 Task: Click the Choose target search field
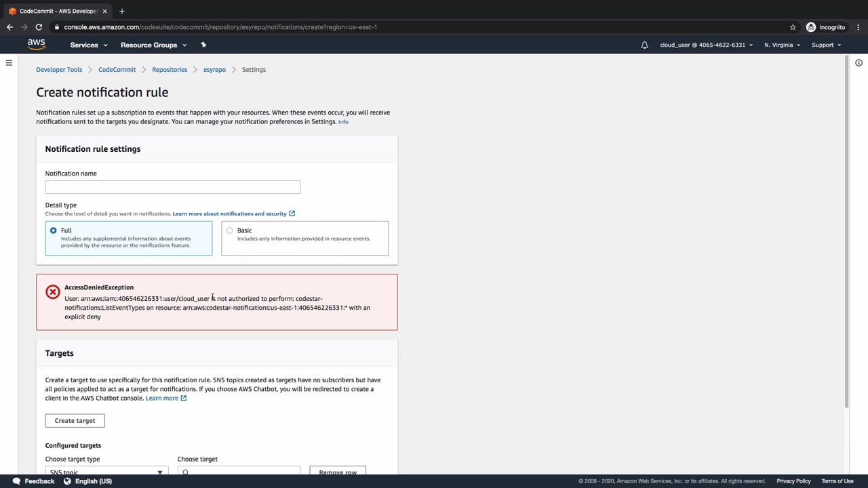point(239,471)
